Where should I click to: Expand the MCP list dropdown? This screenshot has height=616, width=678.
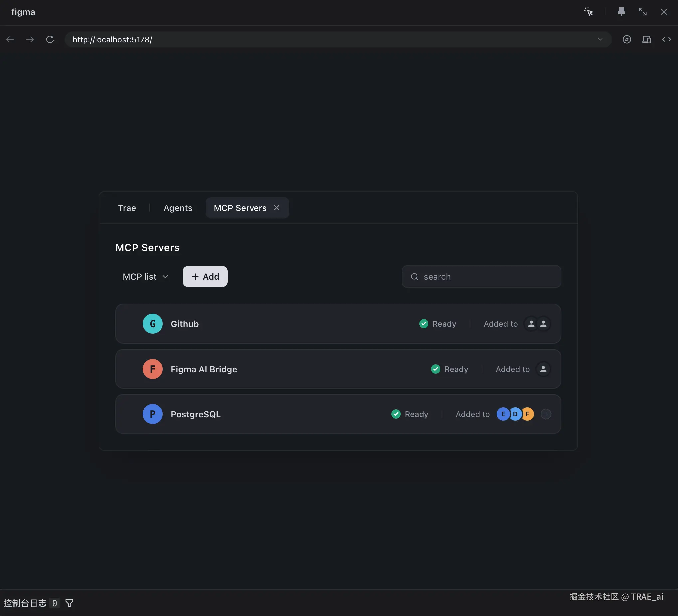(x=145, y=277)
